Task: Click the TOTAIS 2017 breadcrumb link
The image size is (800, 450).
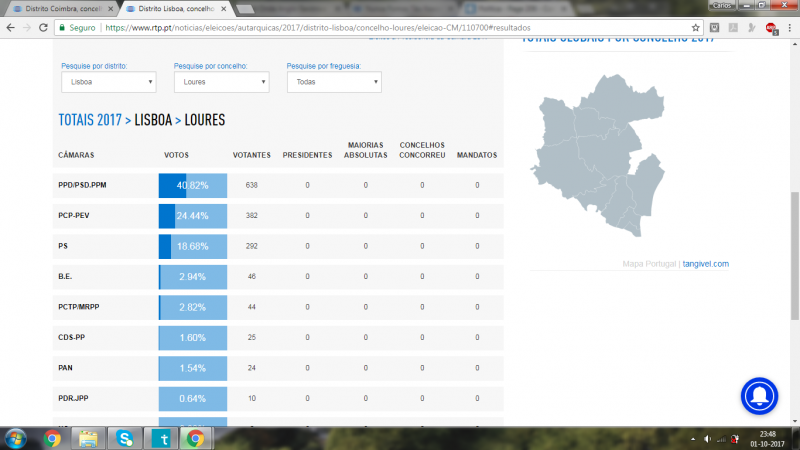Action: point(90,120)
